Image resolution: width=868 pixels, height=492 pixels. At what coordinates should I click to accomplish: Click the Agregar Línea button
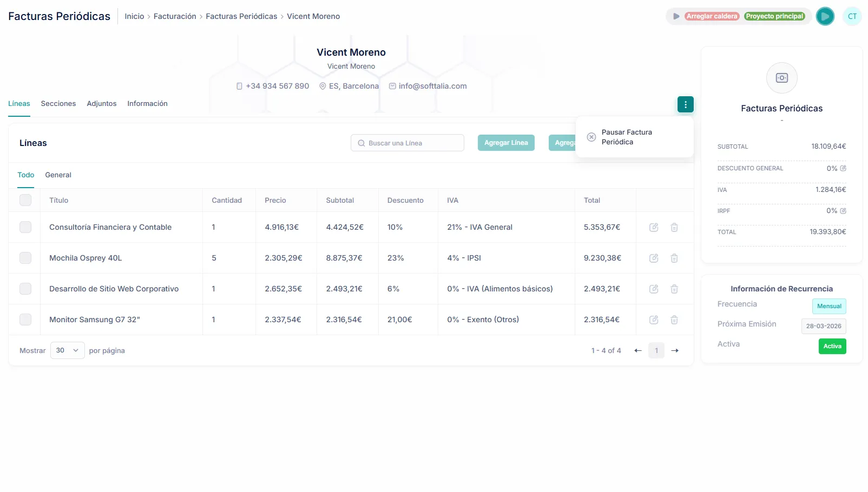coord(506,143)
